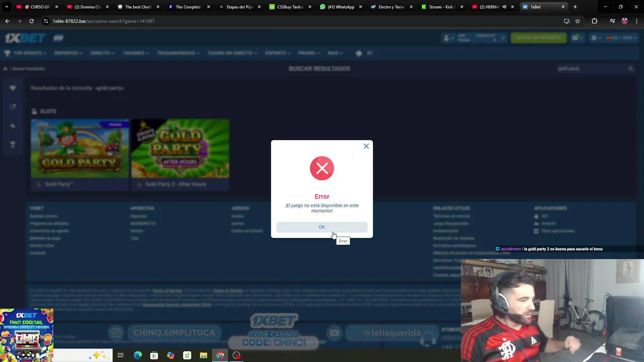
Task: Open site information icon in address bar
Action: pyautogui.click(x=46, y=21)
